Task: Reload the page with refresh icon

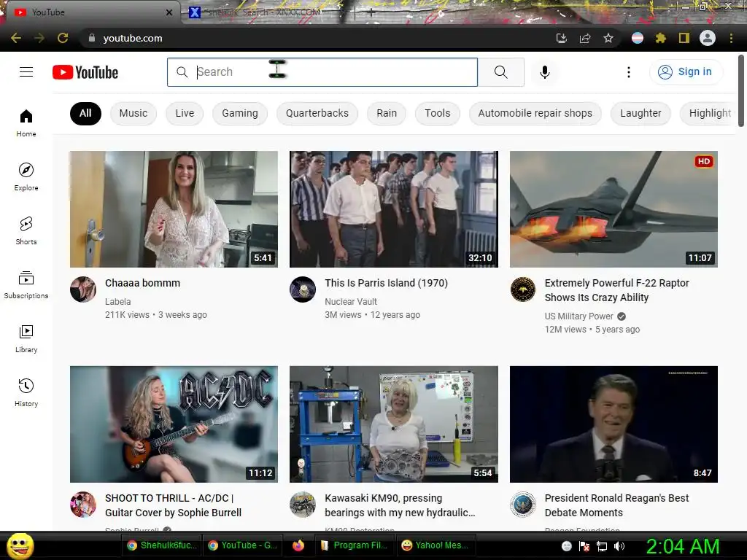Action: 63,38
